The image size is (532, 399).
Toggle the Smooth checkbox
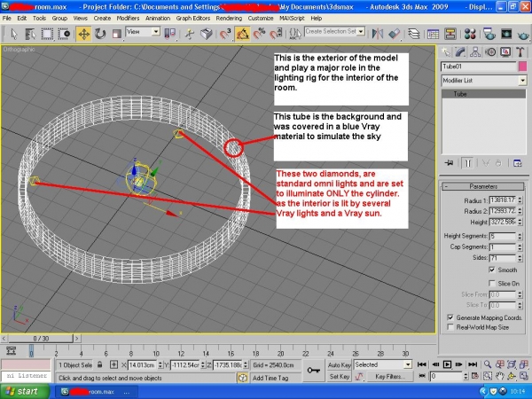point(492,270)
